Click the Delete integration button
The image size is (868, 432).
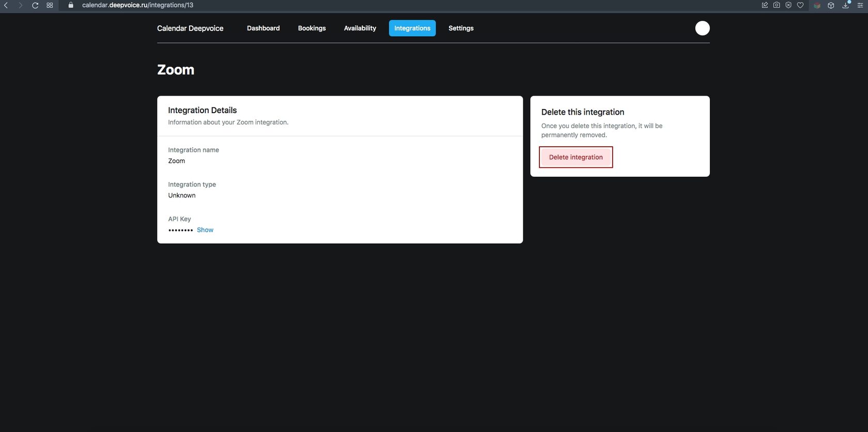click(576, 157)
